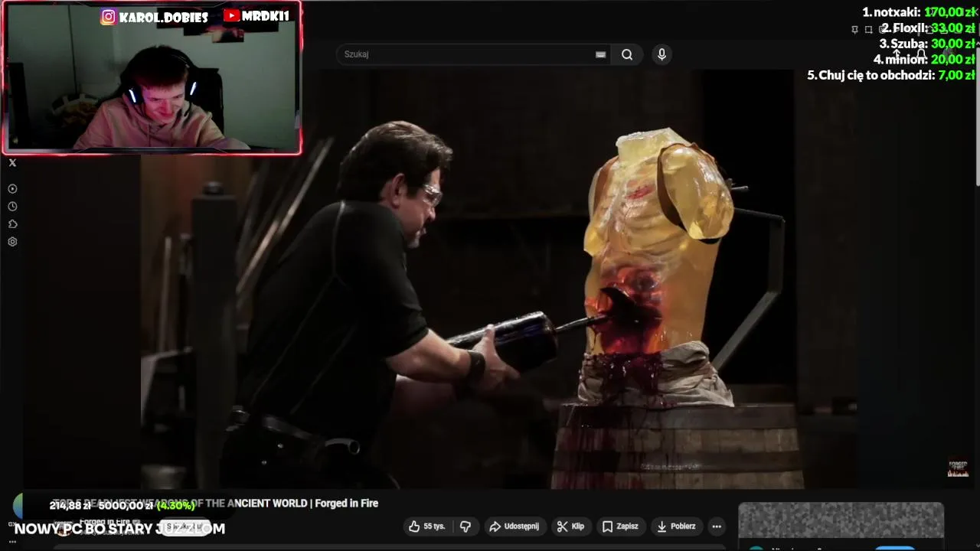Click the NOWY PC BO STARY caption
Image resolution: width=980 pixels, height=551 pixels.
[119, 529]
